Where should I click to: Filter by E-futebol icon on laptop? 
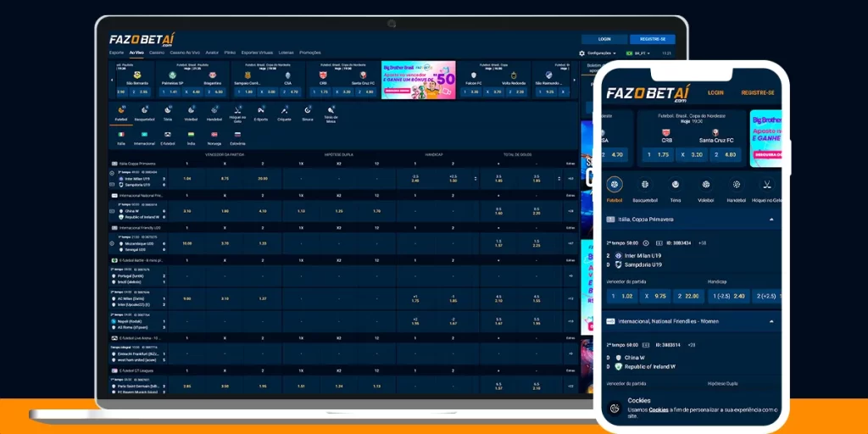pyautogui.click(x=168, y=135)
